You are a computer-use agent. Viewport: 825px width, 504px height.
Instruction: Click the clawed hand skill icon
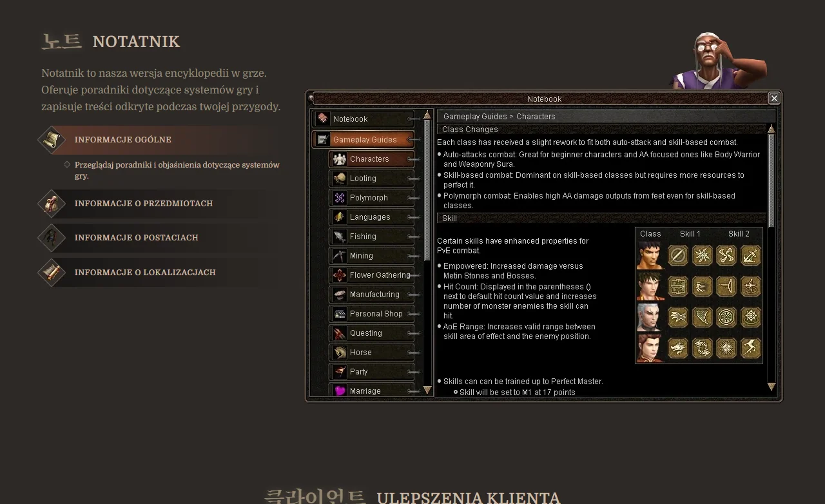pyautogui.click(x=678, y=317)
